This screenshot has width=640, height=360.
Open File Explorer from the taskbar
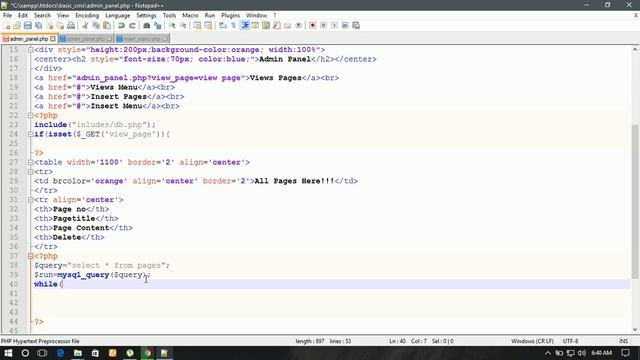(78, 353)
